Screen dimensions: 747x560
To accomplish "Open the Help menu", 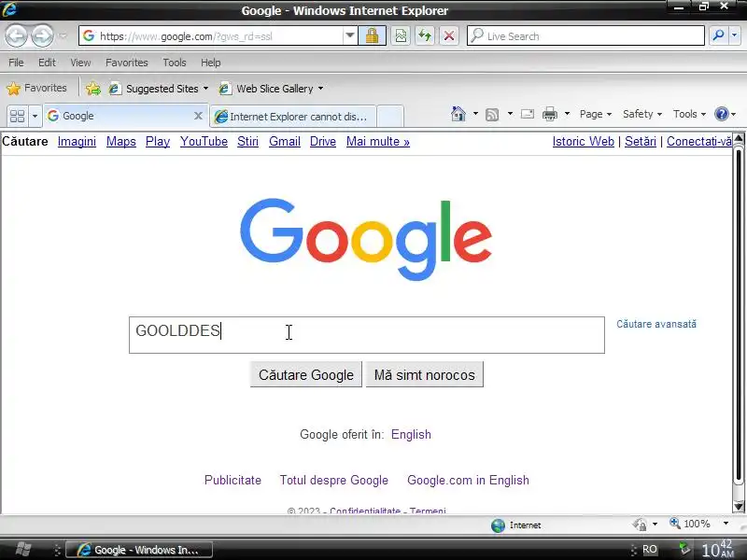I will 211,63.
